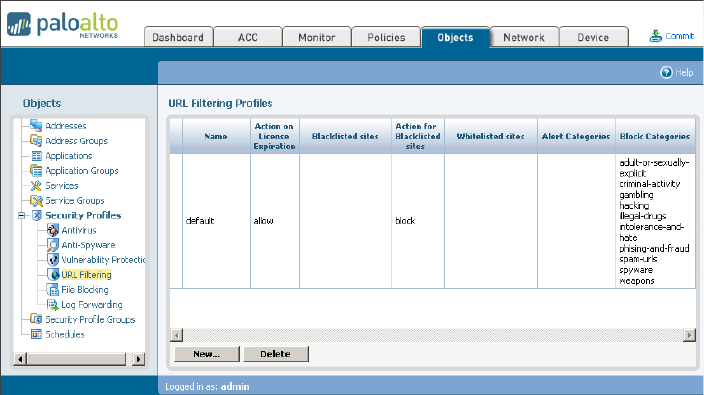704x395 pixels.
Task: Click the Whitelisted sites column header
Action: (490, 136)
